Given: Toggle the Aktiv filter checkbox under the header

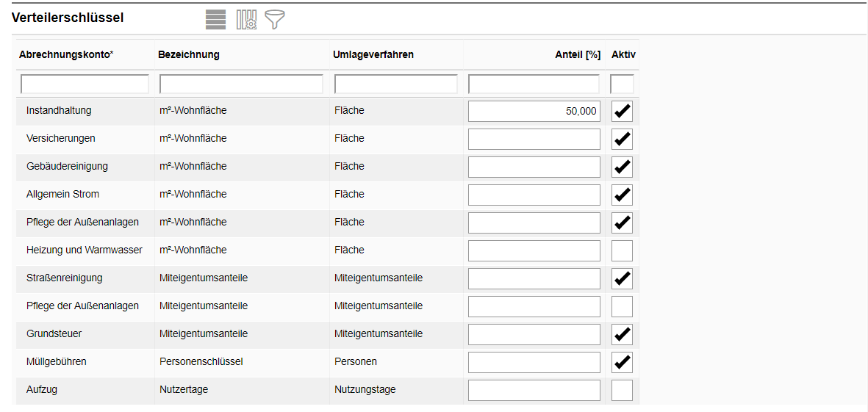Looking at the screenshot, I should pos(622,84).
